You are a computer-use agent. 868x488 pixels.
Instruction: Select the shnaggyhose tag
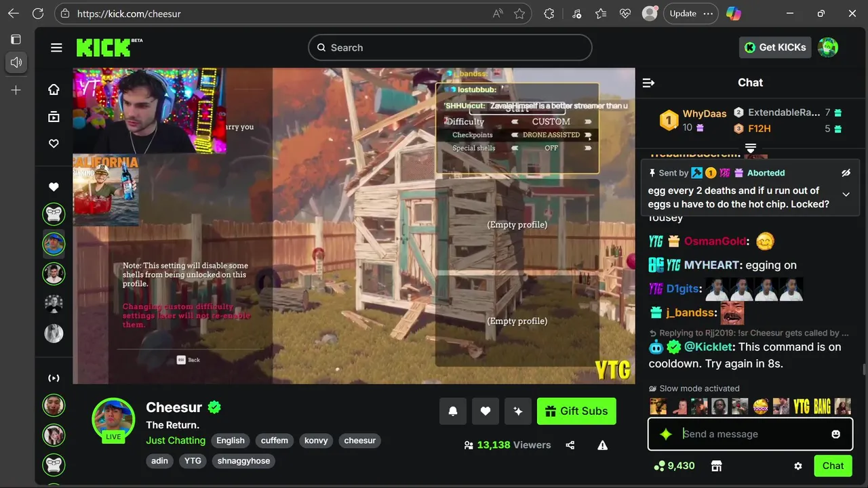click(x=244, y=461)
